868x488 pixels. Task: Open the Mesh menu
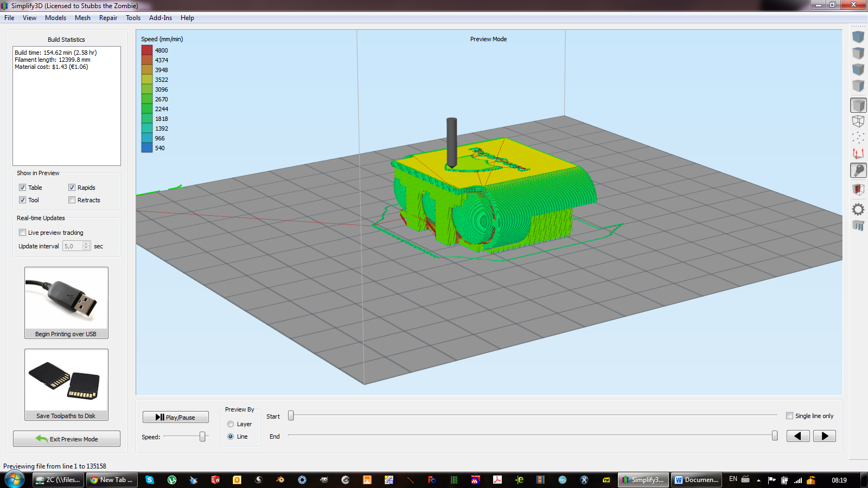pyautogui.click(x=82, y=18)
